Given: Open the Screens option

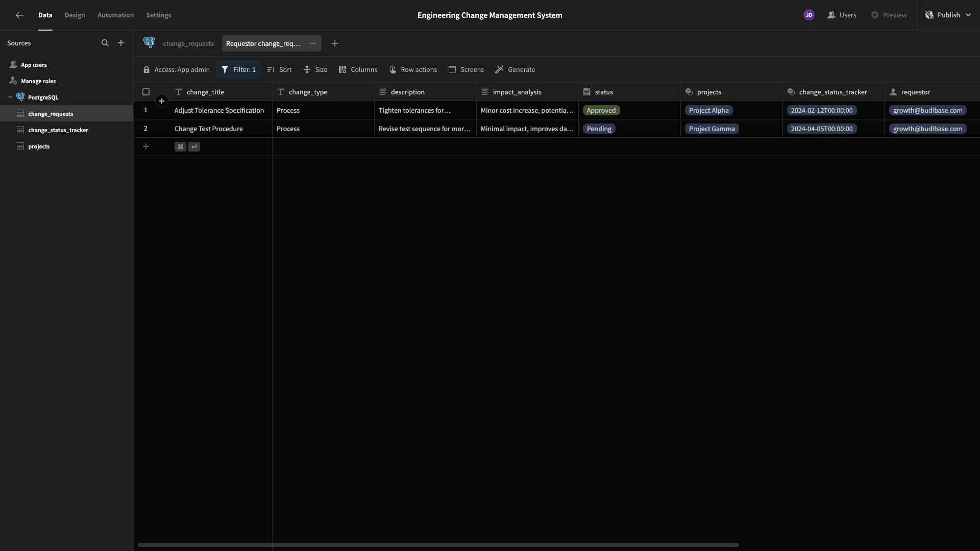Looking at the screenshot, I should [x=466, y=70].
